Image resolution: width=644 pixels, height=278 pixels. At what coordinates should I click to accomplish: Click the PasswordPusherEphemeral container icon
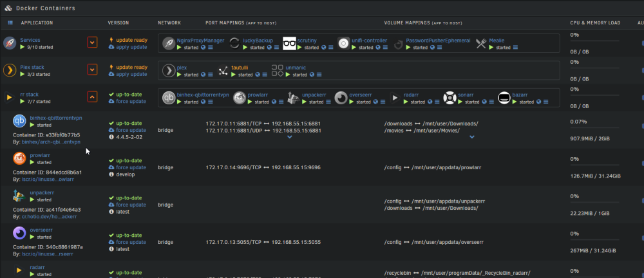[x=397, y=44]
